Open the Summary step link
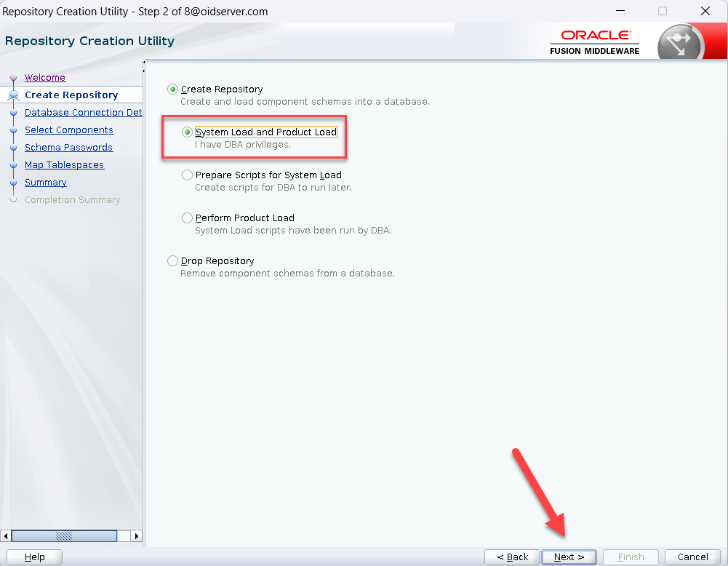The height and width of the screenshot is (566, 728). (46, 183)
